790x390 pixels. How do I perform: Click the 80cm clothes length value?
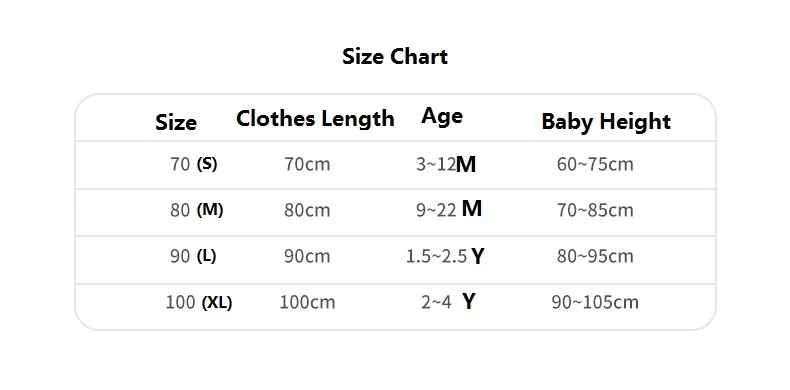click(x=307, y=210)
